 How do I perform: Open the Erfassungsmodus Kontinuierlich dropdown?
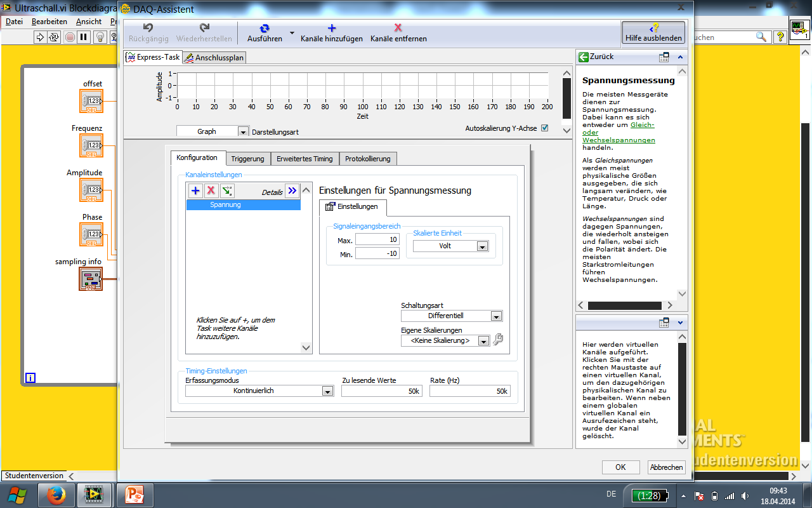[327, 391]
